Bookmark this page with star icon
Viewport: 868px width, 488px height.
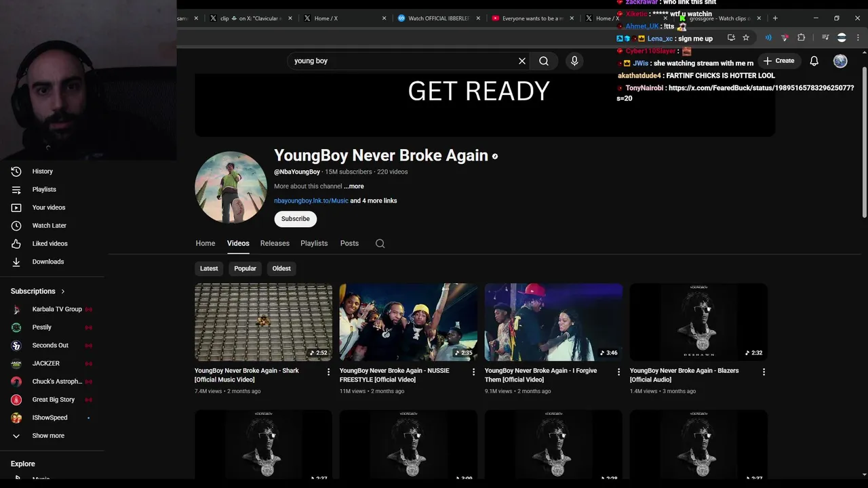pos(746,38)
